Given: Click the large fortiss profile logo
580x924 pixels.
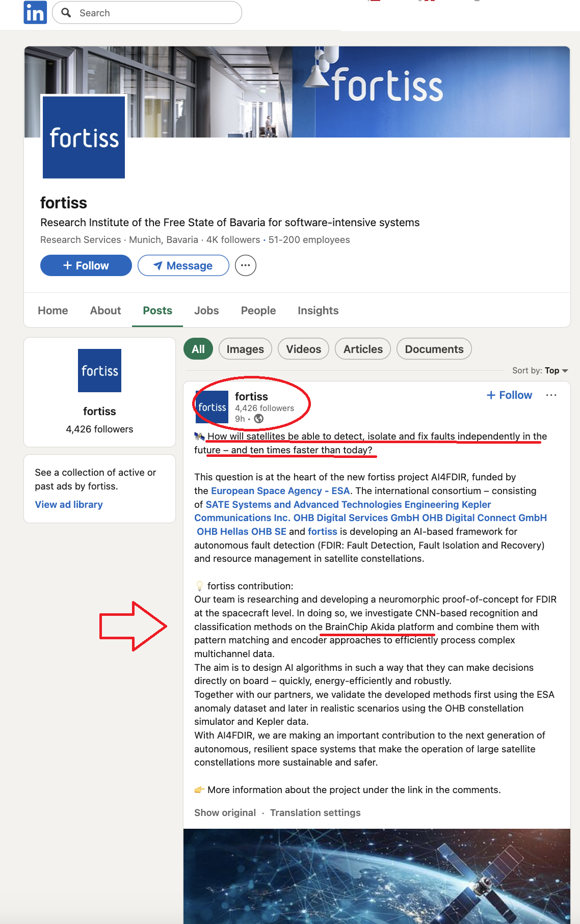Looking at the screenshot, I should point(84,137).
